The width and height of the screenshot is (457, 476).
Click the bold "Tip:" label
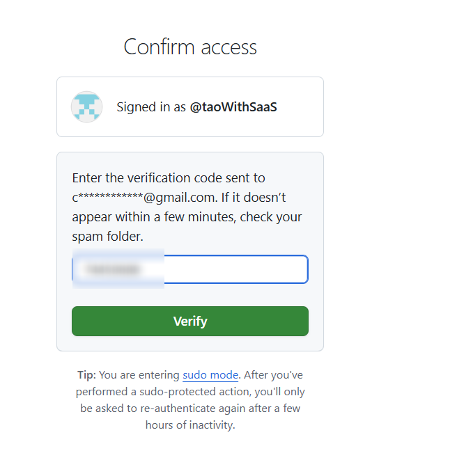[86, 375]
